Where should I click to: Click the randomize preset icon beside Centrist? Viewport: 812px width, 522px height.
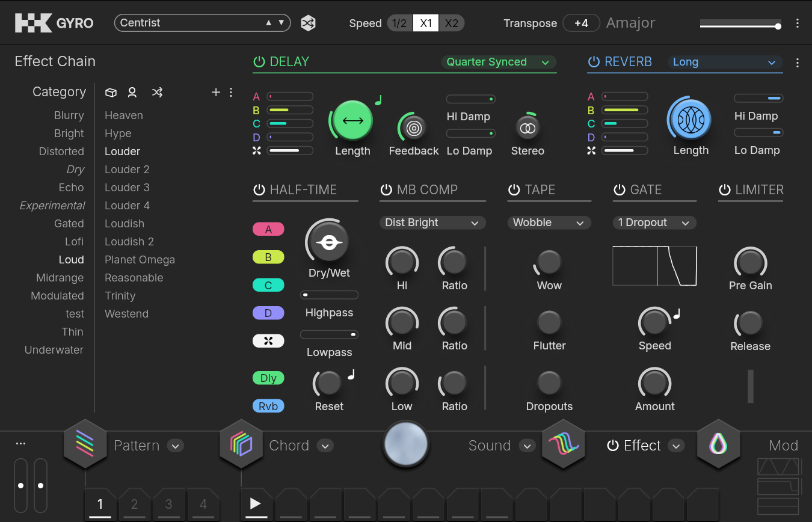click(x=309, y=23)
